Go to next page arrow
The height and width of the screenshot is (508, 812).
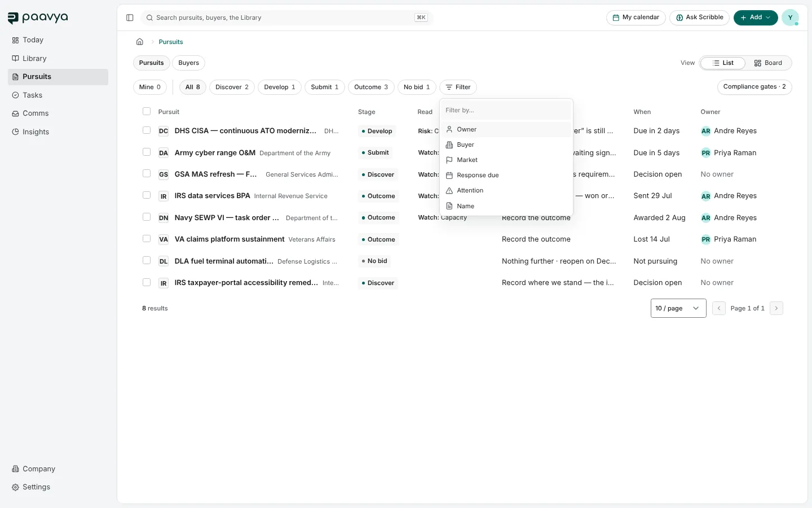click(776, 308)
